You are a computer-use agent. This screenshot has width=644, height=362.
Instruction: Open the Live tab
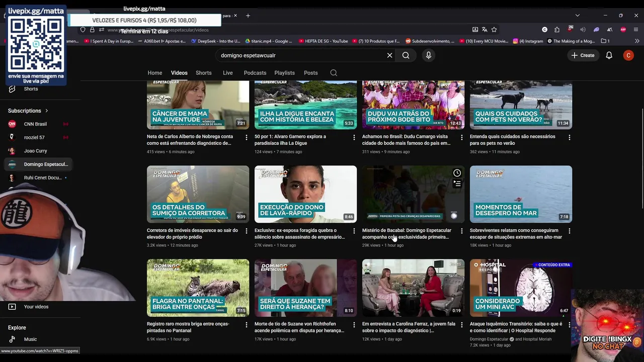point(228,73)
